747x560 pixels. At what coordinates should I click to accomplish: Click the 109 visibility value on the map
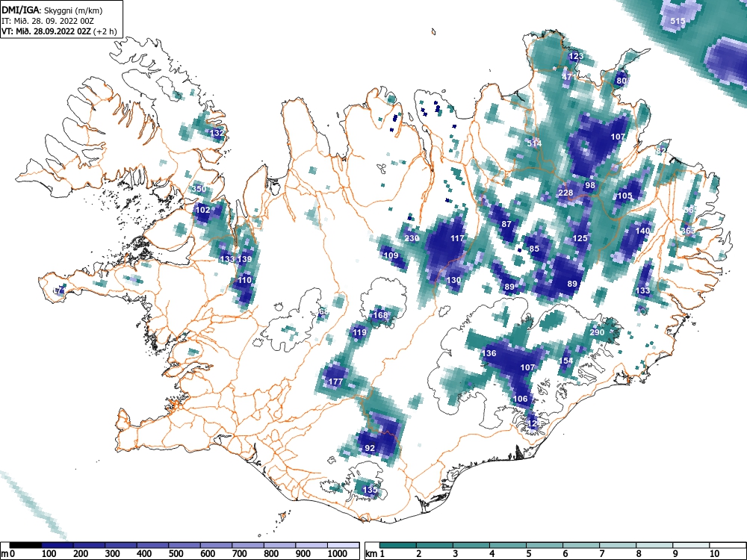coord(391,255)
